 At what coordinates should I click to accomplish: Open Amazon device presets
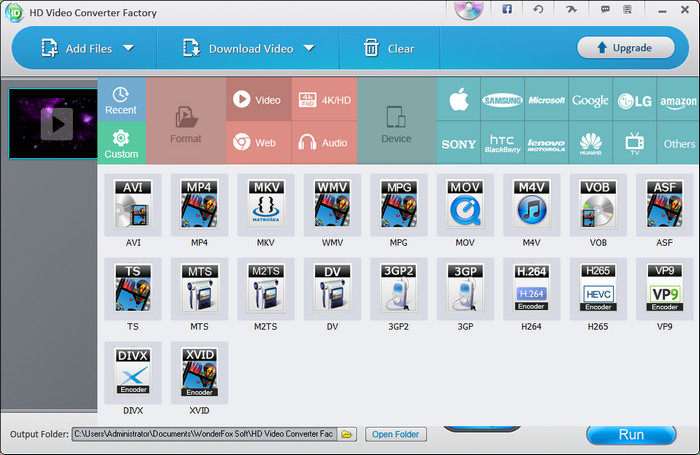[678, 99]
